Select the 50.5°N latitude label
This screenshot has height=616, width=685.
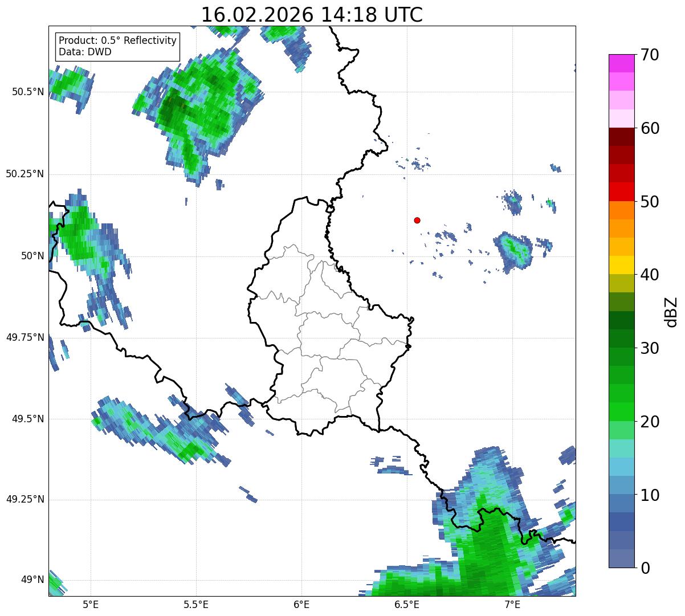(x=28, y=92)
